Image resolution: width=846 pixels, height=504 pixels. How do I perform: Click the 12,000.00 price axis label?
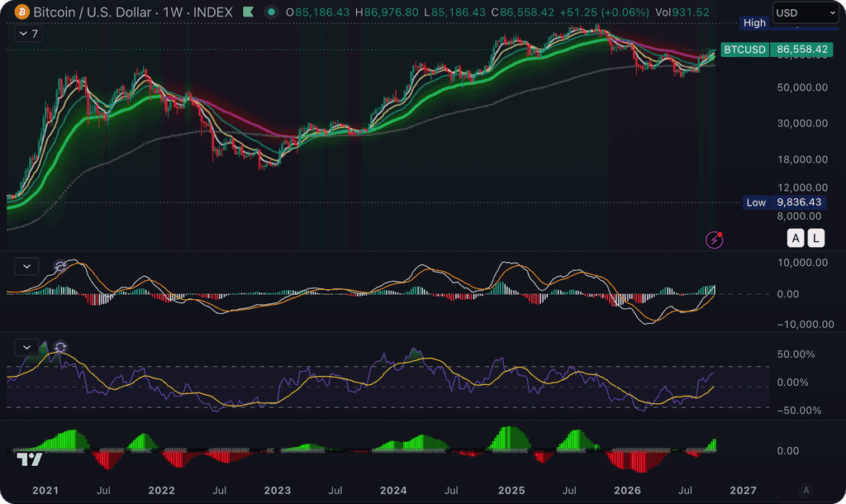[802, 188]
